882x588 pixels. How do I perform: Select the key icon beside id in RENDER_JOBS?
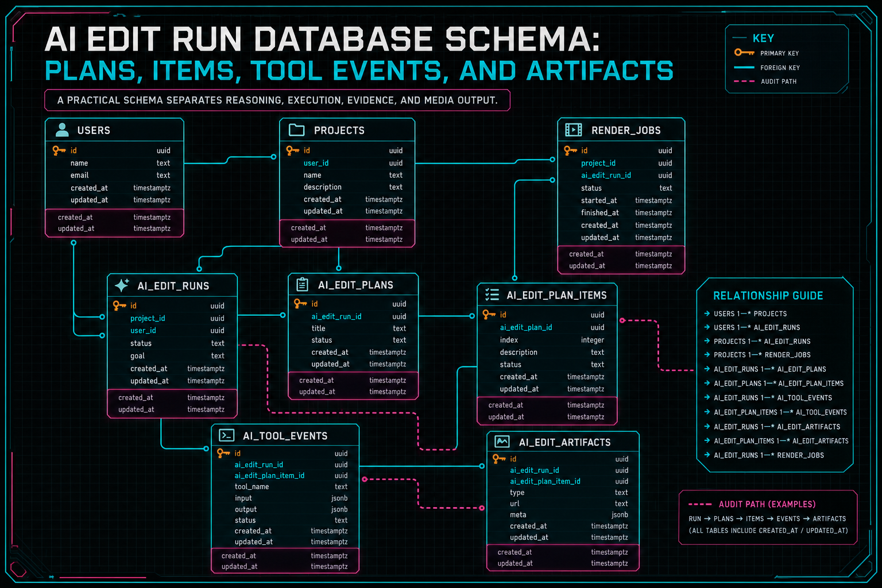[570, 150]
